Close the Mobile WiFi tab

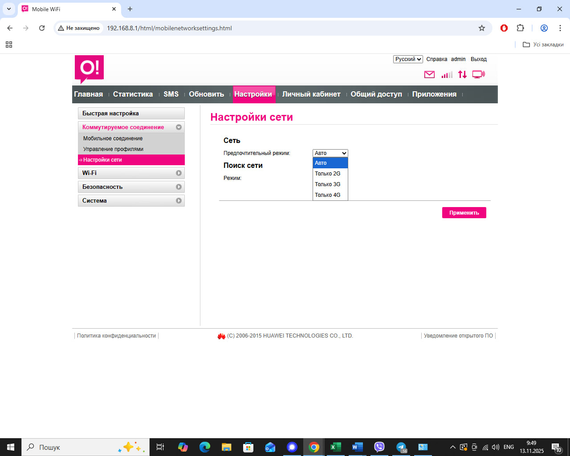[114, 9]
